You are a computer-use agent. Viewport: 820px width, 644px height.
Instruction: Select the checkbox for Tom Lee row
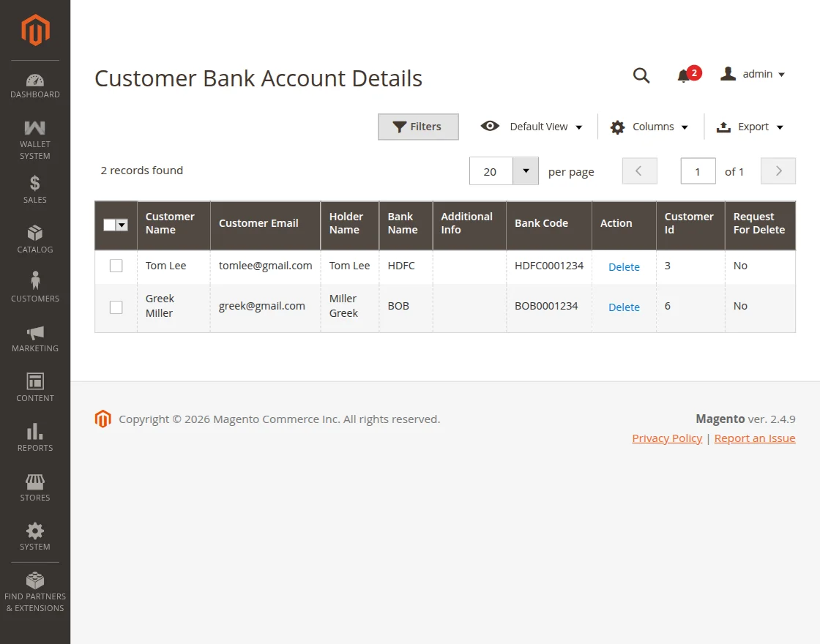point(116,266)
